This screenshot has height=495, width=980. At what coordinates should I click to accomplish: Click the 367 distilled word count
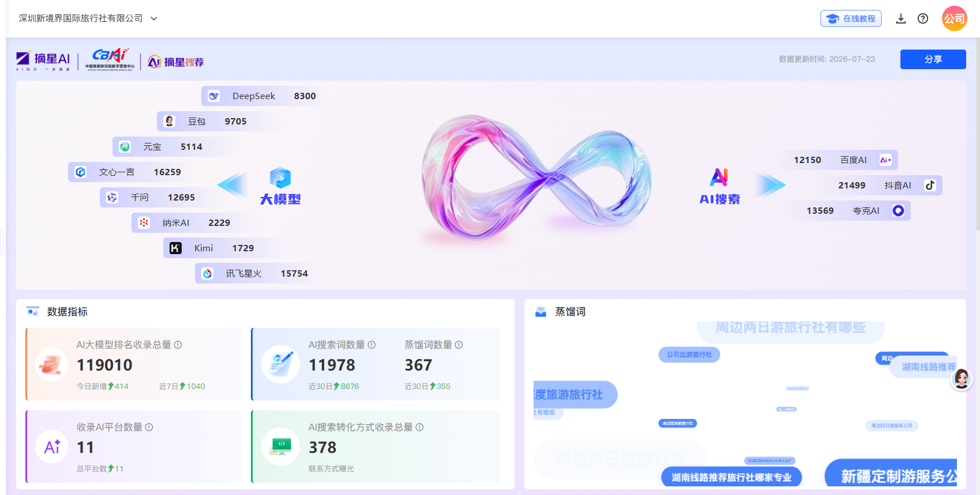[418, 365]
